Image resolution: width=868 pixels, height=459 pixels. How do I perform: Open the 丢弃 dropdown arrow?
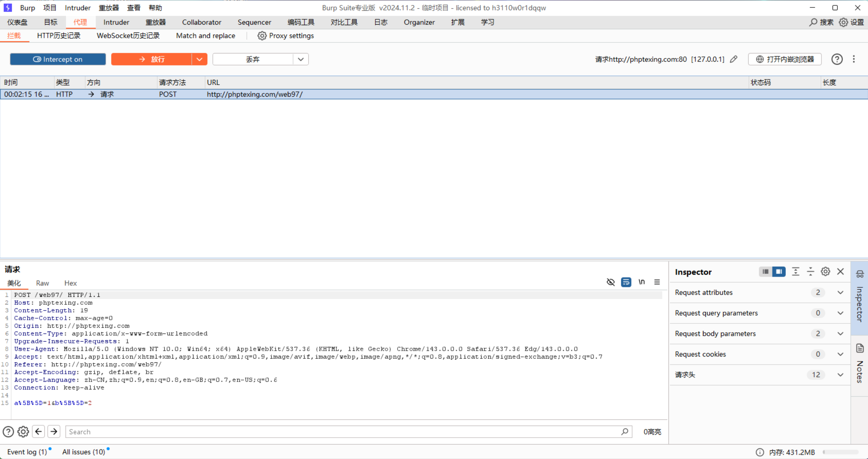(x=301, y=59)
